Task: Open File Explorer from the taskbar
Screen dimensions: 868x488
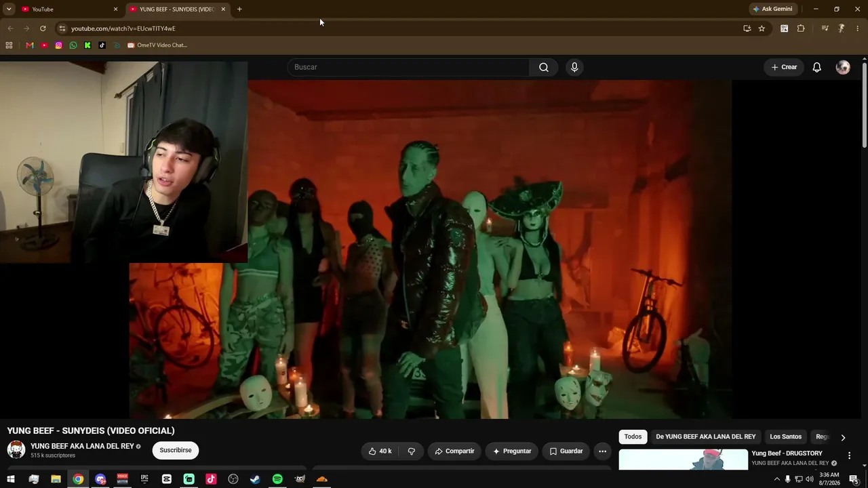Action: 56,479
